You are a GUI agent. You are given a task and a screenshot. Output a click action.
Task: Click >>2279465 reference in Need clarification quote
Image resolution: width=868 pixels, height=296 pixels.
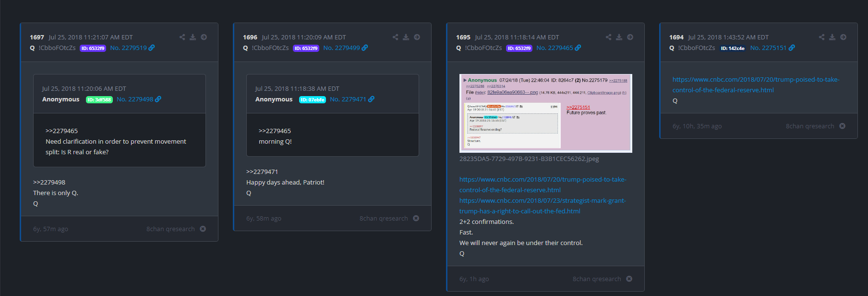tap(61, 131)
